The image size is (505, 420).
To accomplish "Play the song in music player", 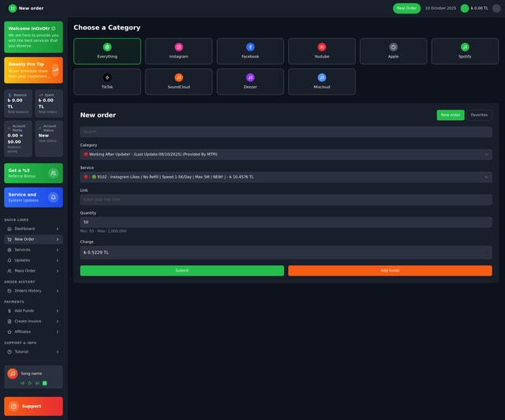I will (x=30, y=383).
